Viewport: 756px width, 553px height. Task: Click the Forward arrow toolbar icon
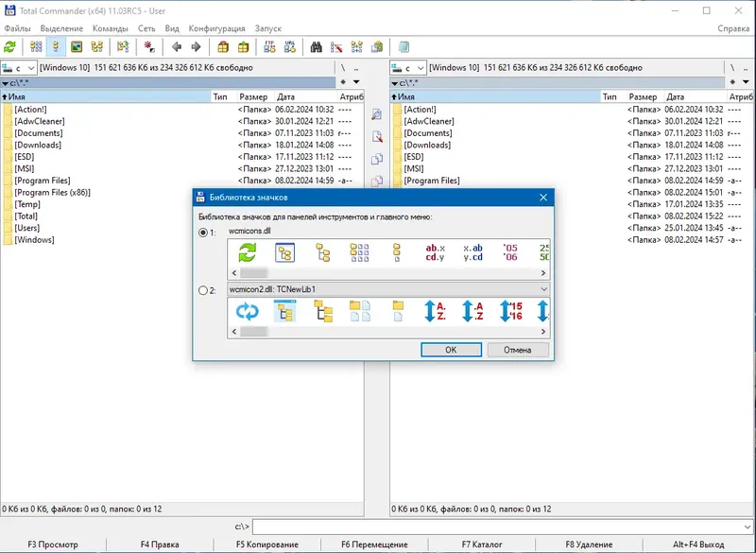[x=196, y=46]
